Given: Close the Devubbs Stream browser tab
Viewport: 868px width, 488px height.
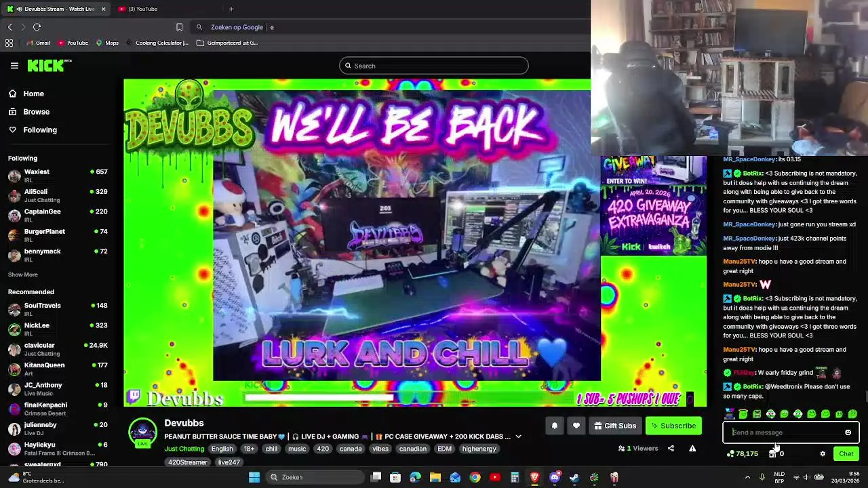Looking at the screenshot, I should 103,9.
